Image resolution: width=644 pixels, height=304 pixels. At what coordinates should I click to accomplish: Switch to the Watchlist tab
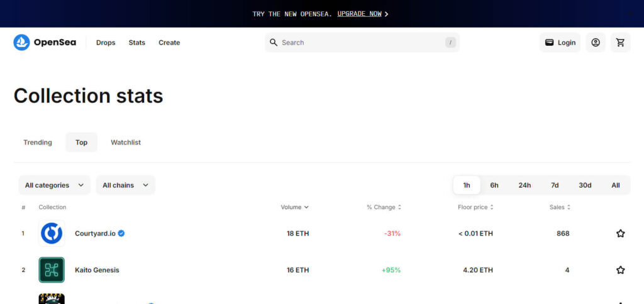point(126,143)
